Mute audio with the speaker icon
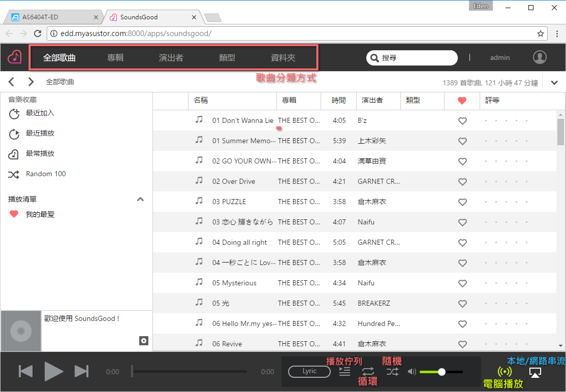This screenshot has height=392, width=566. 412,372
